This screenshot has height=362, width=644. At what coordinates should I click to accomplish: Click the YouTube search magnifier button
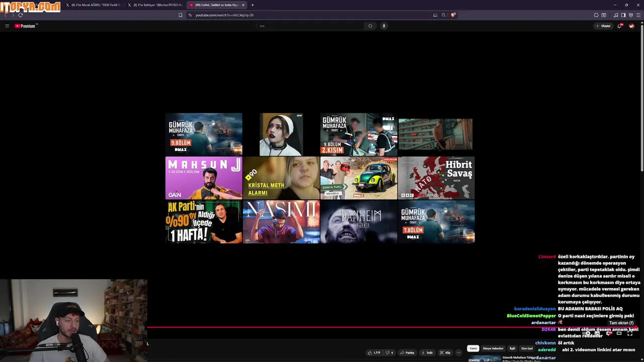pyautogui.click(x=370, y=26)
